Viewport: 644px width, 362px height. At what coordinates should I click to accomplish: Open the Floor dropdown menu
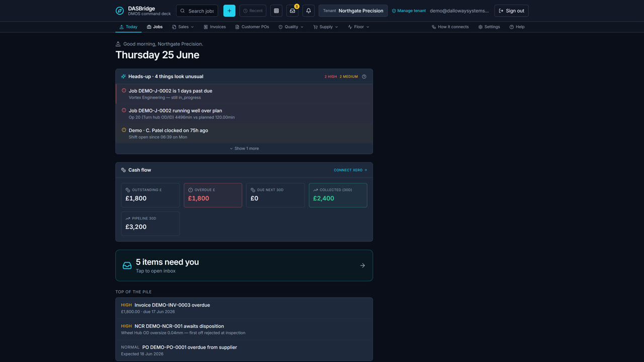coord(359,27)
